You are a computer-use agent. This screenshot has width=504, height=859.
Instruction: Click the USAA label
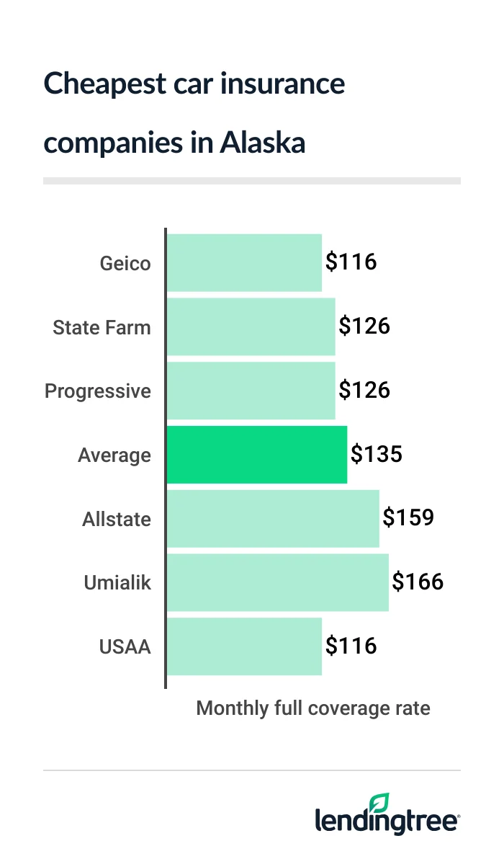coord(125,647)
